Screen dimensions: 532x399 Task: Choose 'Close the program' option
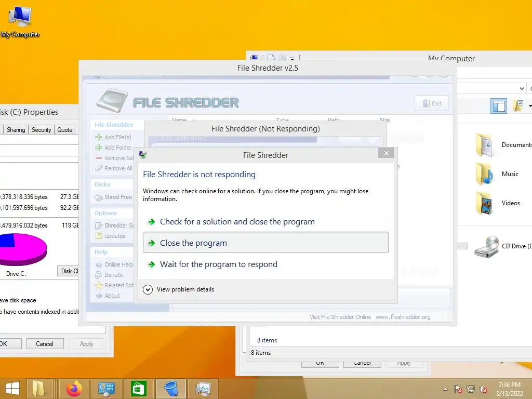point(265,243)
